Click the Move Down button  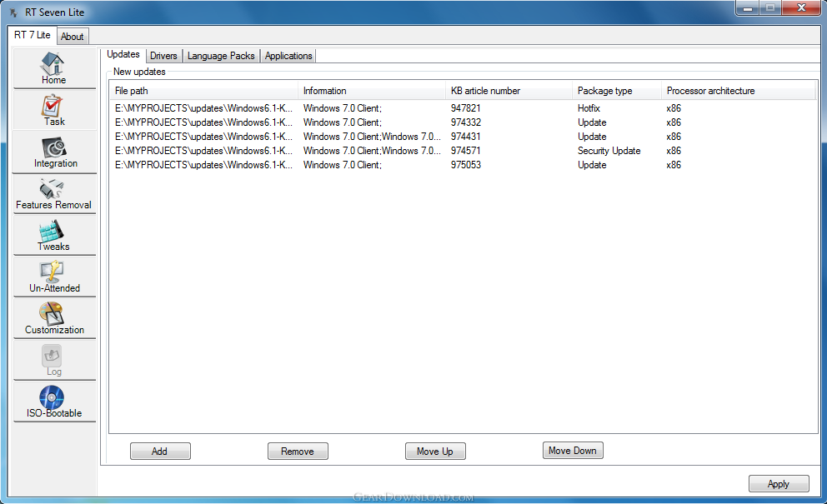pos(573,451)
